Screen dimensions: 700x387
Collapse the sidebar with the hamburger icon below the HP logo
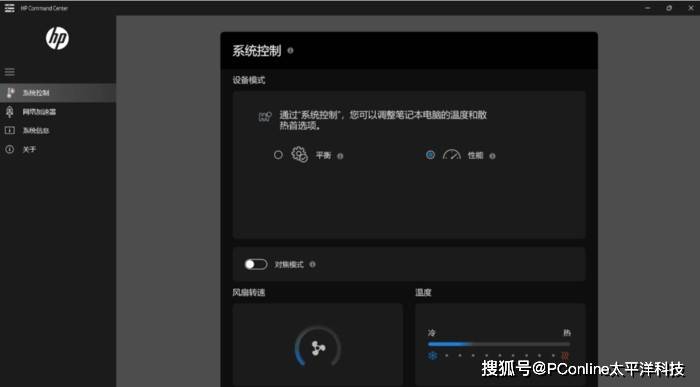[9, 72]
